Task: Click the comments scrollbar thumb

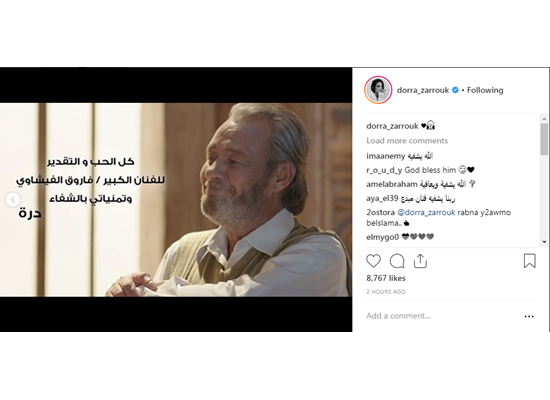Action: click(544, 139)
